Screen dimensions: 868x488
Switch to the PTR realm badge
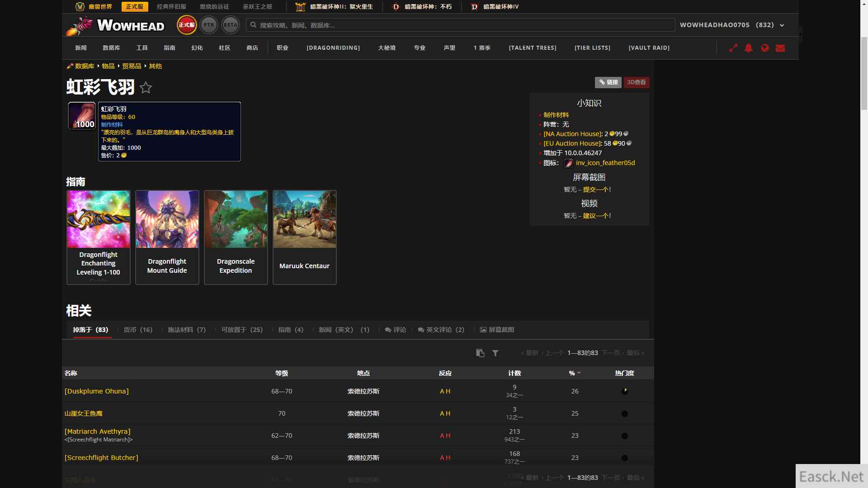point(209,25)
